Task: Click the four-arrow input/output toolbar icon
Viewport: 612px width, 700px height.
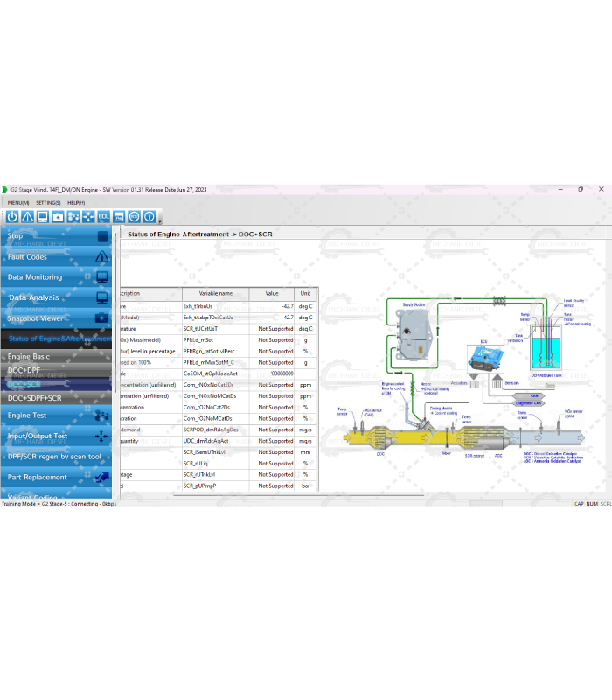Action: (x=88, y=217)
